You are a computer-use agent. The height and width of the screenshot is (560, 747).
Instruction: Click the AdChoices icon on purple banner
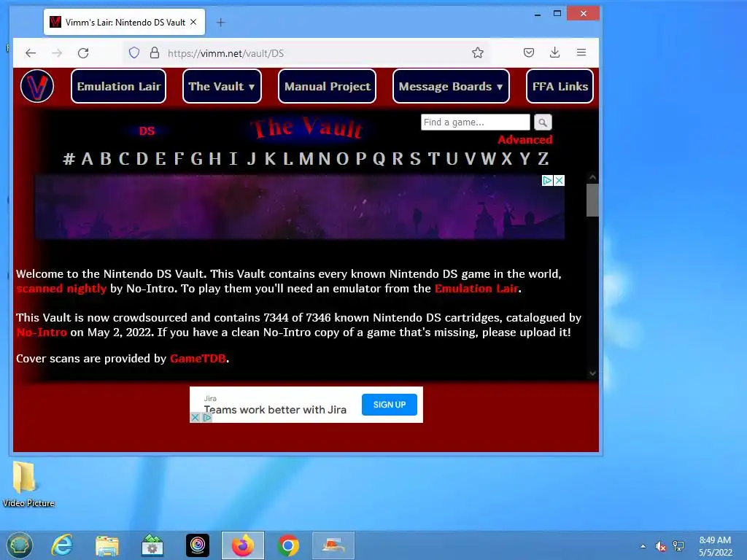coord(547,181)
